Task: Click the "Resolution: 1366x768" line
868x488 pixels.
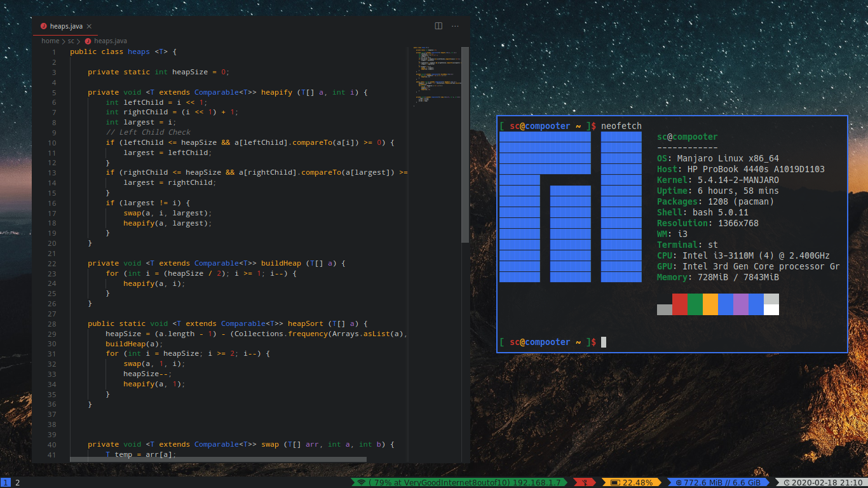Action: pos(708,223)
